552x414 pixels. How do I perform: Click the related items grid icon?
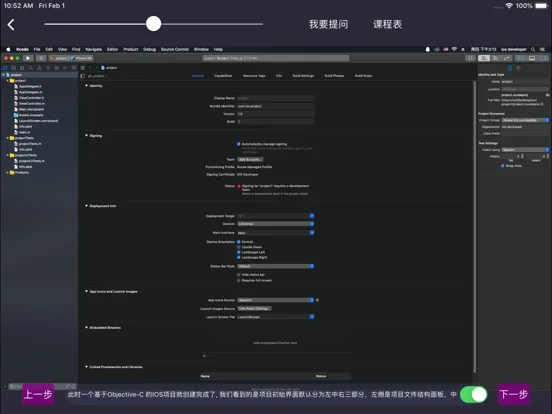(83, 68)
